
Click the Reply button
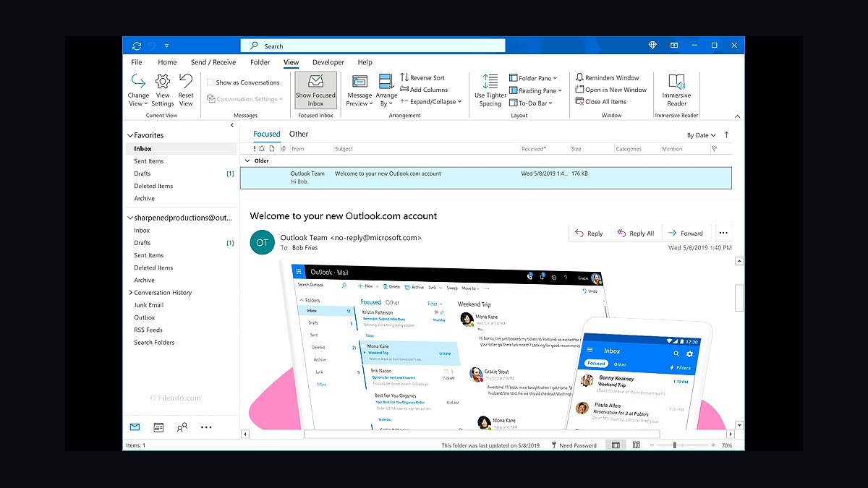(x=589, y=233)
